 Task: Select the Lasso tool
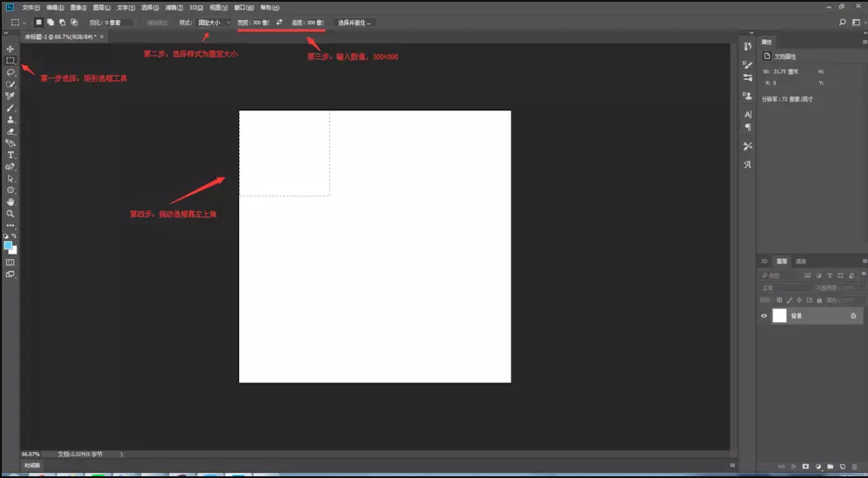pyautogui.click(x=10, y=72)
